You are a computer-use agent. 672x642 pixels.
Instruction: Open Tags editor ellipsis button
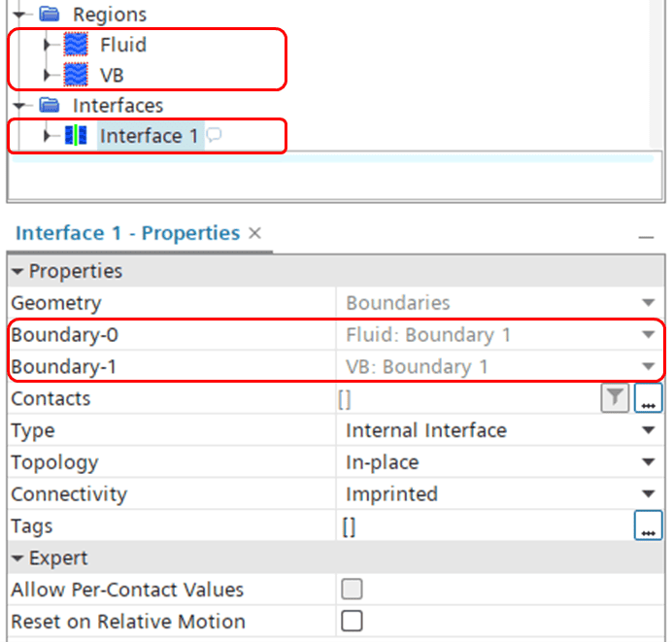tap(648, 526)
